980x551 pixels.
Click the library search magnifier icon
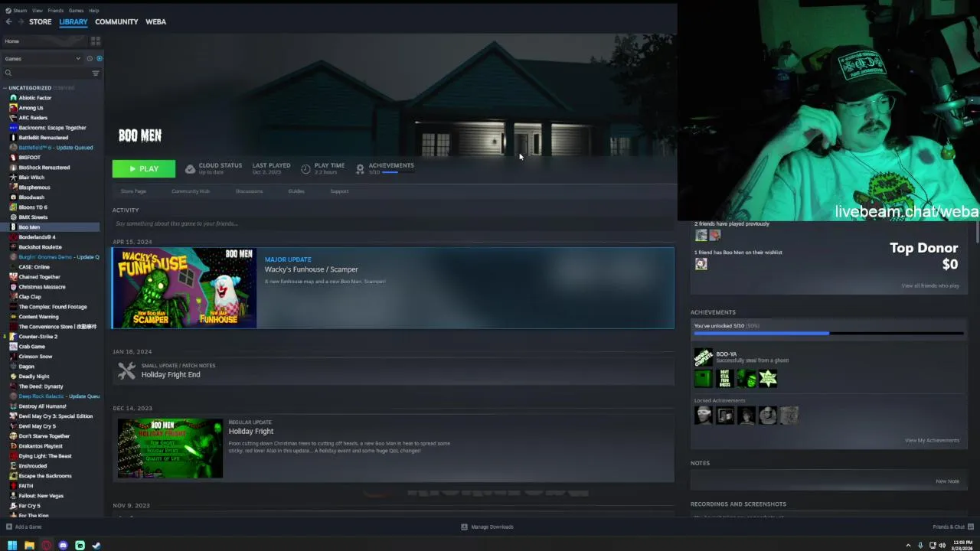coord(8,73)
